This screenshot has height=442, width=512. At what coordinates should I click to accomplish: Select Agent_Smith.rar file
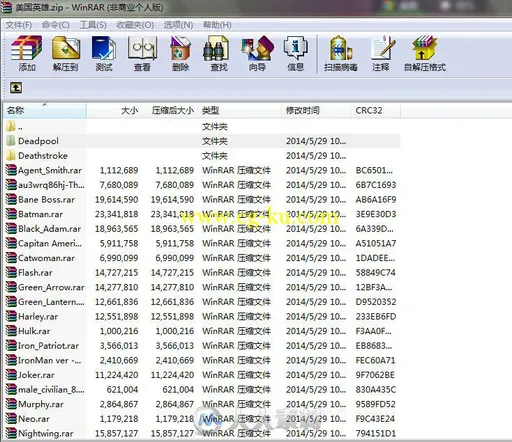tap(203, 170)
